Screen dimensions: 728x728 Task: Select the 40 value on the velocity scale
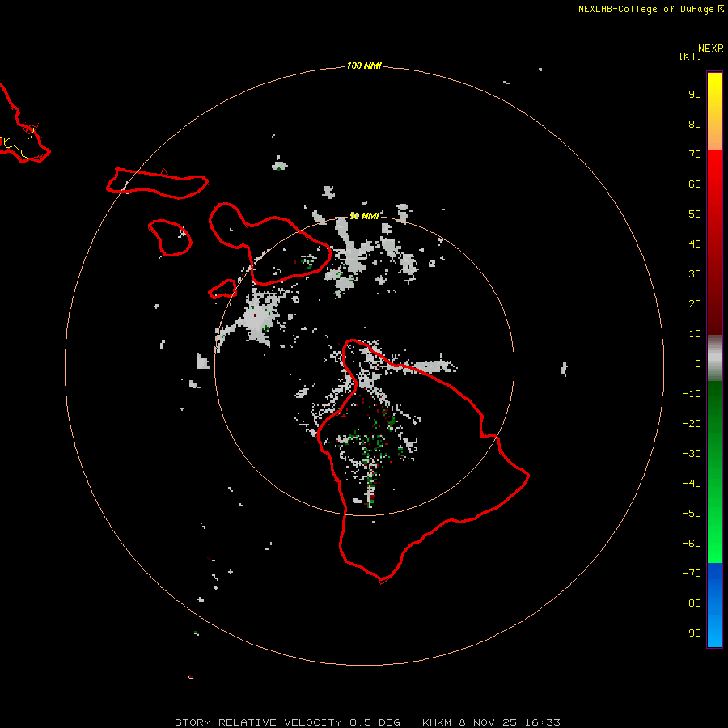[695, 244]
